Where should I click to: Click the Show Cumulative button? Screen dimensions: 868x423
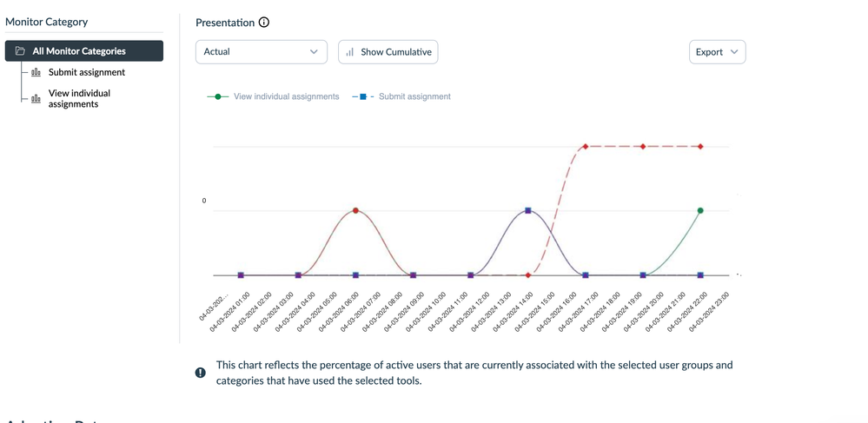(x=388, y=51)
